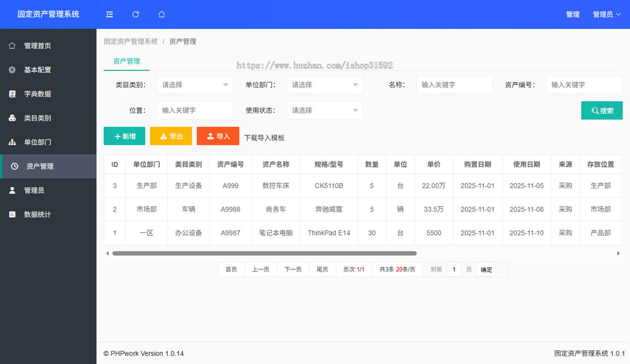Click the 基本配置 gear icon
Screen dimensions: 630x364
(12, 70)
